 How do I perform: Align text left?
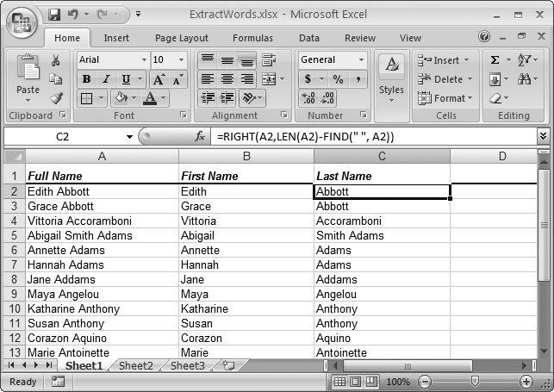point(208,78)
